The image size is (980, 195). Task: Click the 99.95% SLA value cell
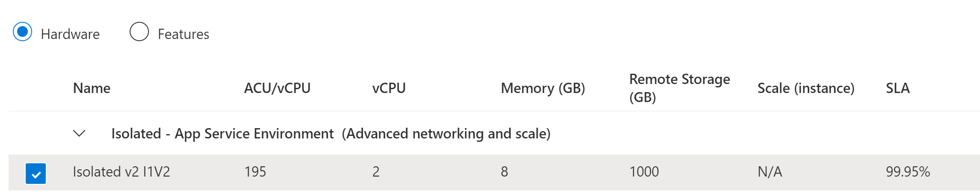click(908, 172)
